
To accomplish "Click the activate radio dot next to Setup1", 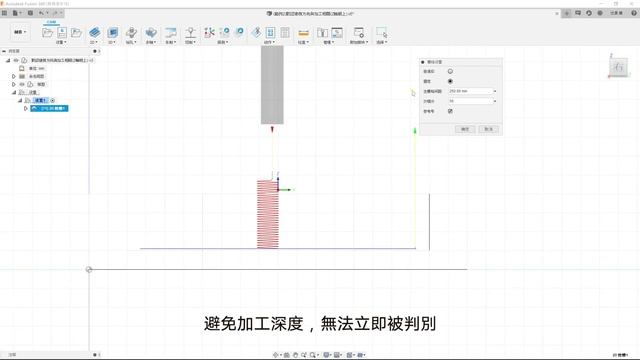I will pos(53,100).
